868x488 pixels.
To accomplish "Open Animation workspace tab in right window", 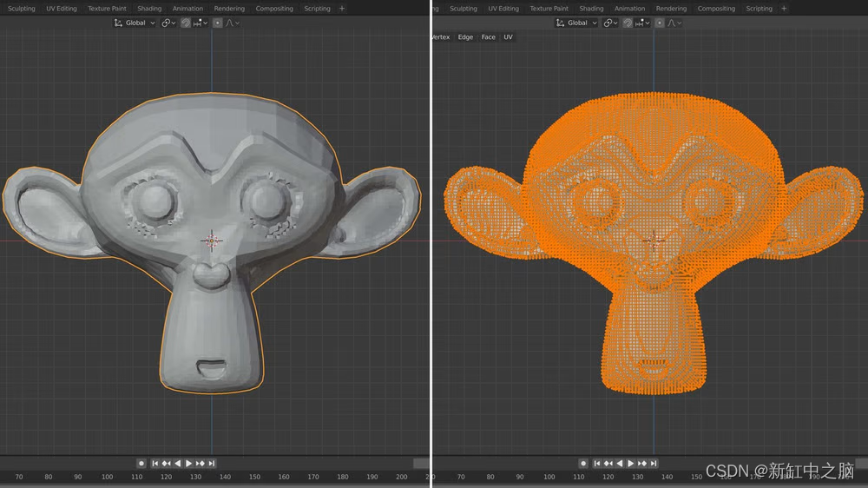I will pyautogui.click(x=629, y=9).
